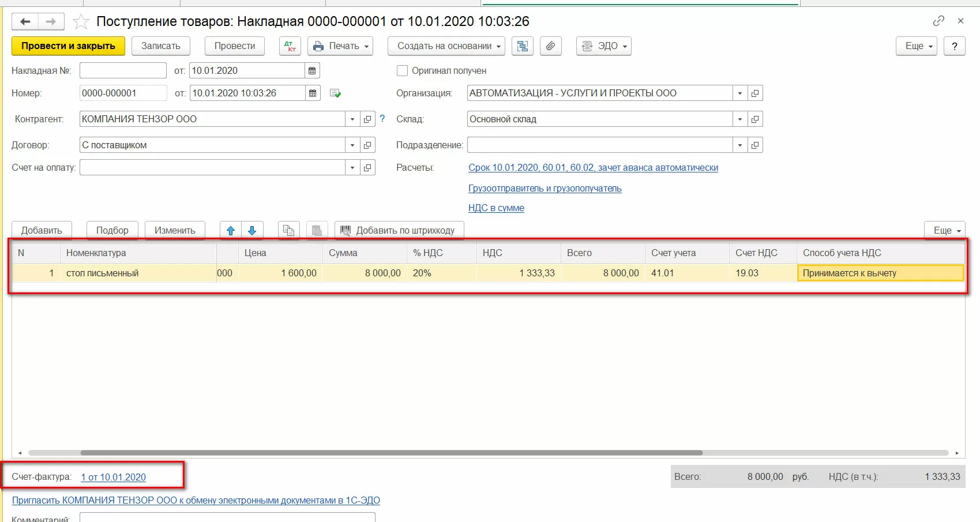The height and width of the screenshot is (522, 980).
Task: Open КОМПАНИЯ ТЕНЗОР ООО card icon
Action: pos(367,119)
